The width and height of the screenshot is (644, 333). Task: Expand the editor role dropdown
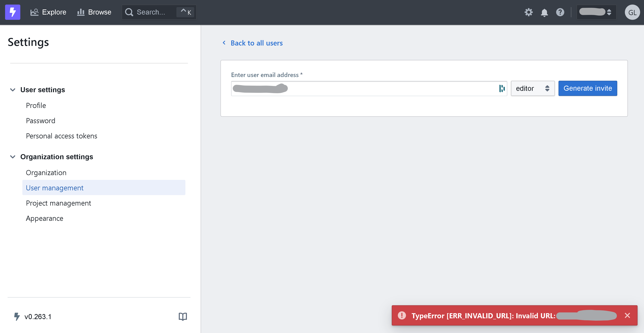pyautogui.click(x=533, y=88)
